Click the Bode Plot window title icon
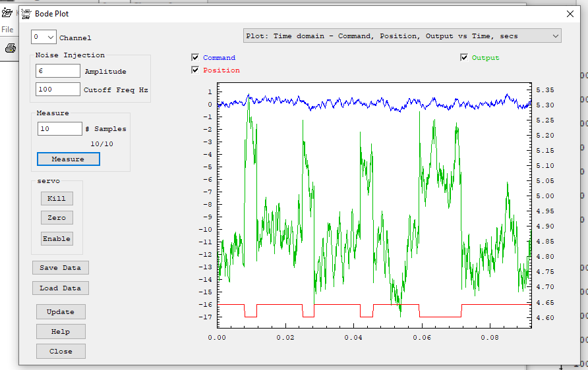Image resolution: width=588 pixels, height=370 pixels. pyautogui.click(x=26, y=13)
